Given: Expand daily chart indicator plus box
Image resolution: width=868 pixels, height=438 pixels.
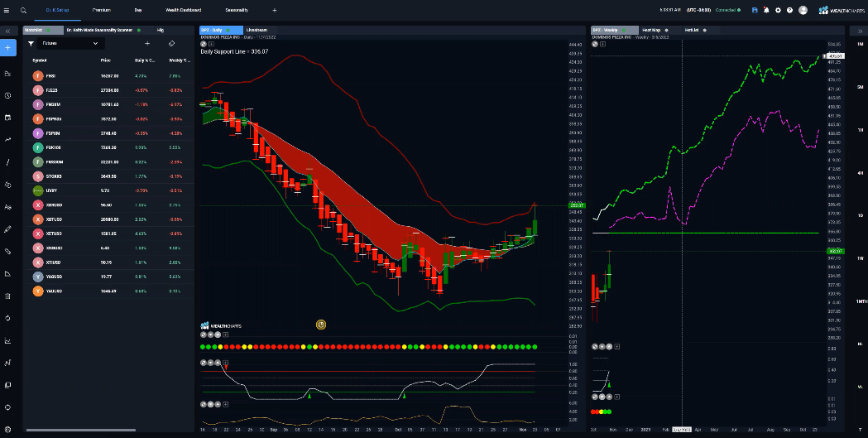Looking at the screenshot, I should coord(211,43).
